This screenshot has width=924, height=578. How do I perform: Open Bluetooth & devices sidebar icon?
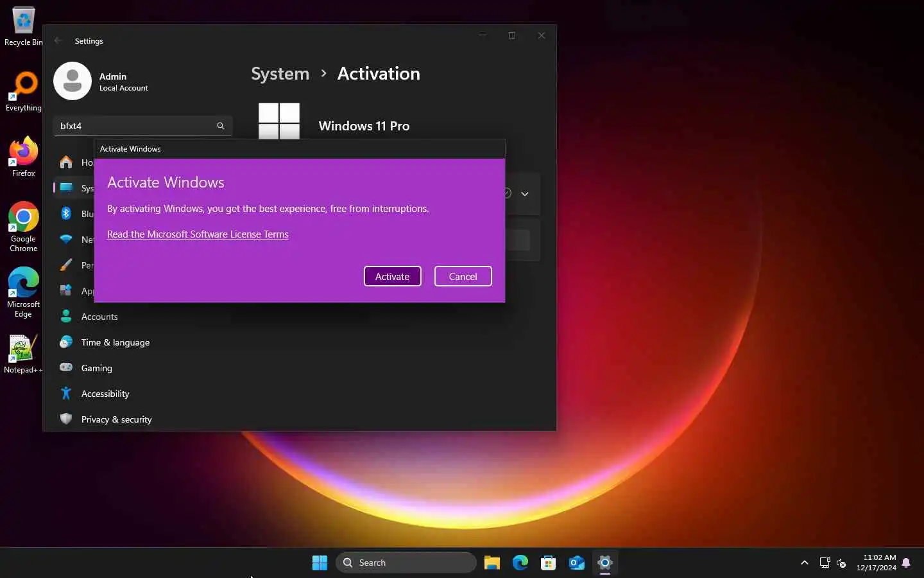[x=66, y=213]
